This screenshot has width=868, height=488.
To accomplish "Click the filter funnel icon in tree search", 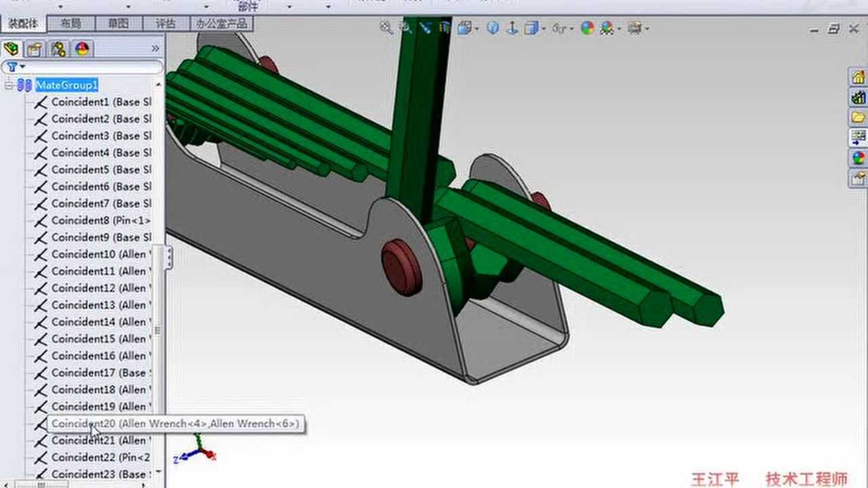I will pyautogui.click(x=12, y=67).
